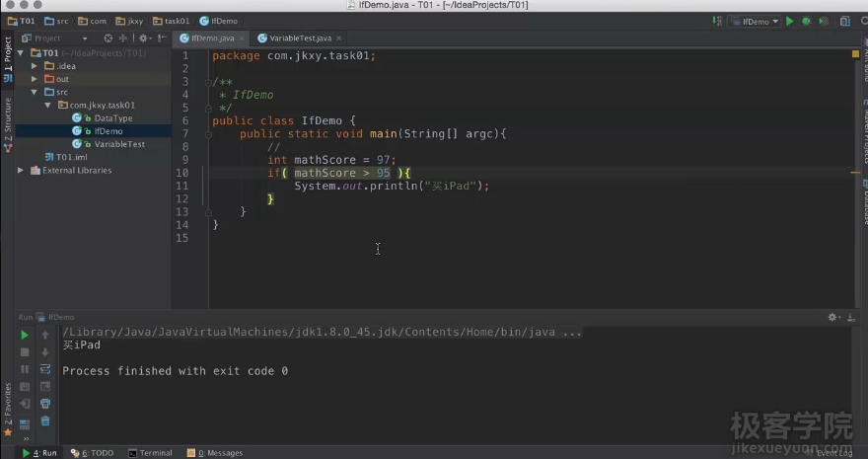This screenshot has width=868, height=459.
Task: Run with coverage from the top toolbar
Action: pos(822,21)
